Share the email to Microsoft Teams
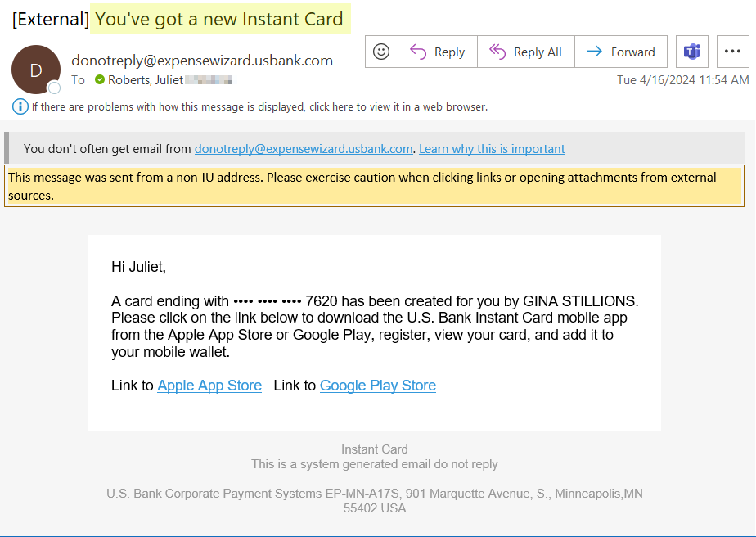 pyautogui.click(x=692, y=52)
